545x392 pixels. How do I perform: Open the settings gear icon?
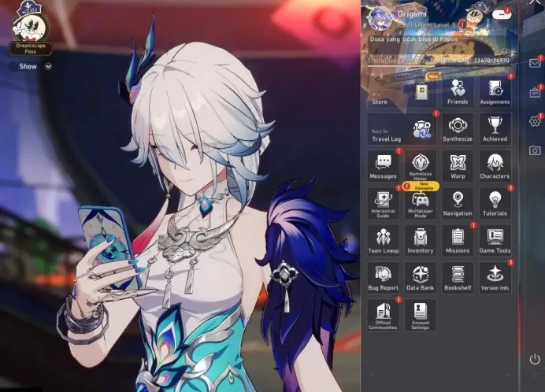[x=535, y=121]
